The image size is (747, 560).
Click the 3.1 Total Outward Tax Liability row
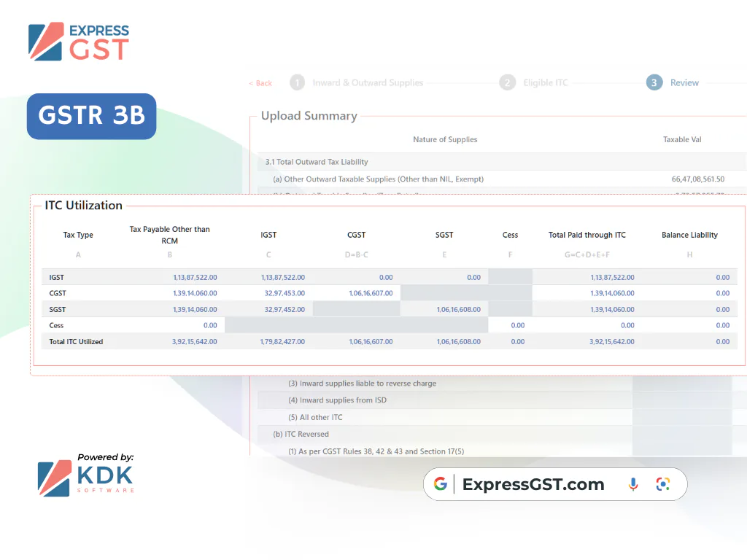tap(502, 162)
